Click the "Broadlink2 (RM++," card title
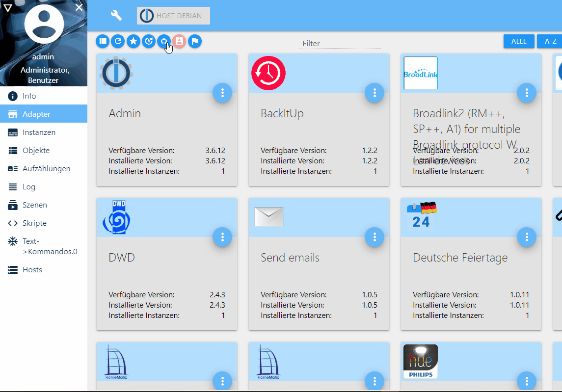The height and width of the screenshot is (392, 562). click(459, 113)
